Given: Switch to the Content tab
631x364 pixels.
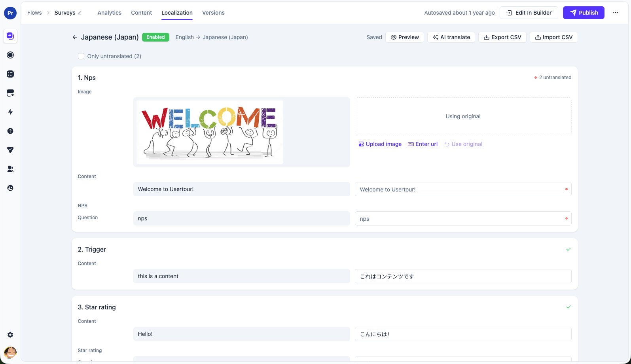Looking at the screenshot, I should point(142,13).
